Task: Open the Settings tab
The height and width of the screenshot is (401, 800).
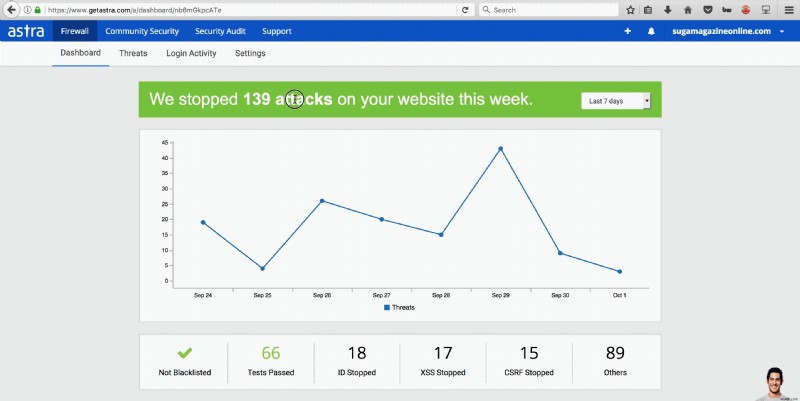Action: pos(250,53)
